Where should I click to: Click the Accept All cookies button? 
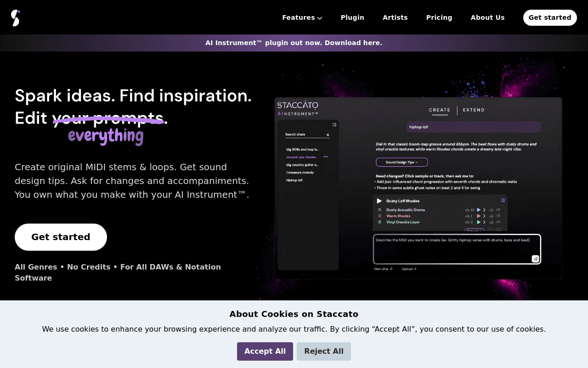265,351
